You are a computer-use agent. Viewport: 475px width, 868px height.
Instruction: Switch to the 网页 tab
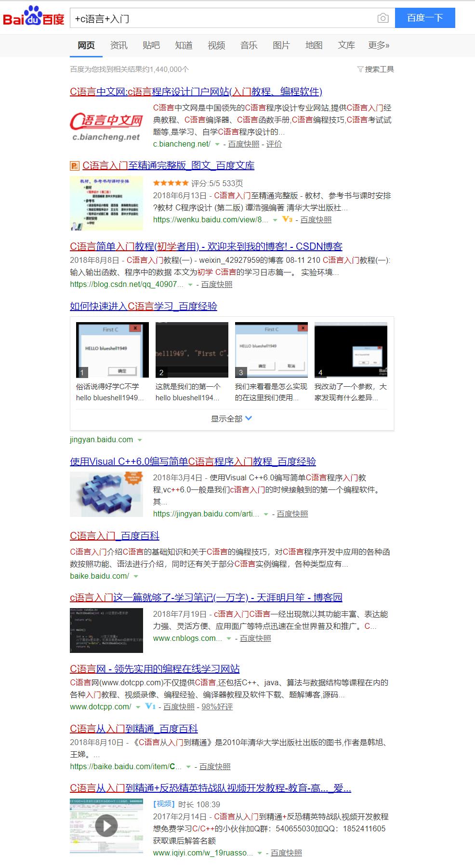(86, 45)
